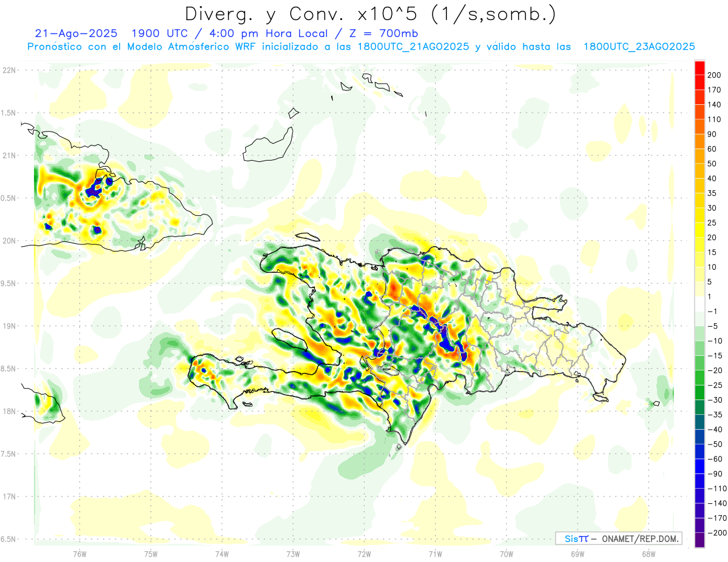Click the '140' color scale label

tap(715, 104)
